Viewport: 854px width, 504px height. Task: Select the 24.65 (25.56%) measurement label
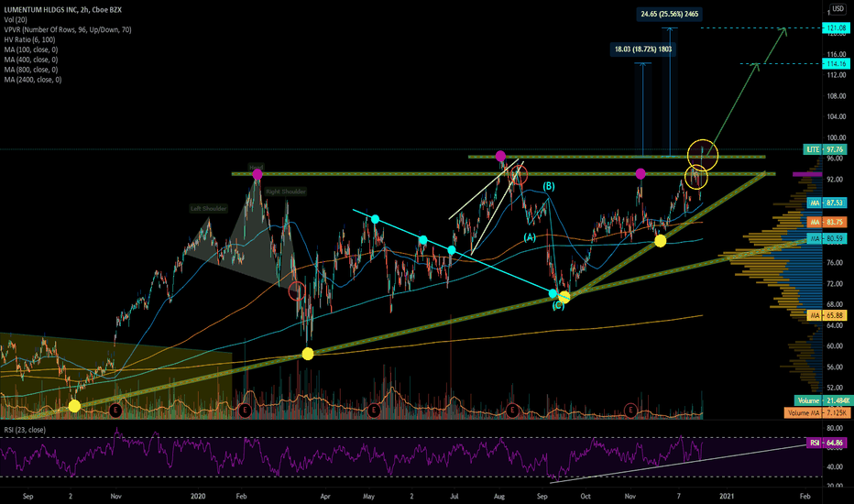click(x=670, y=14)
